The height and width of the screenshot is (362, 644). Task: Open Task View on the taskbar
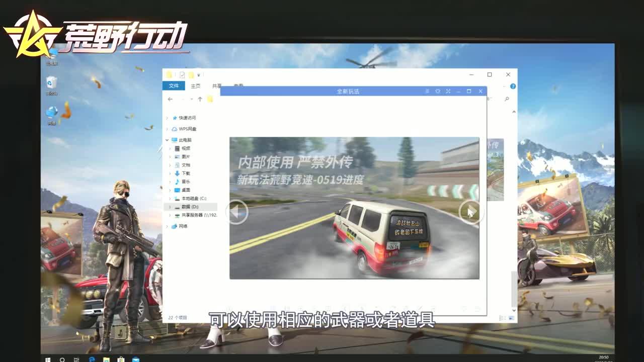point(77,359)
